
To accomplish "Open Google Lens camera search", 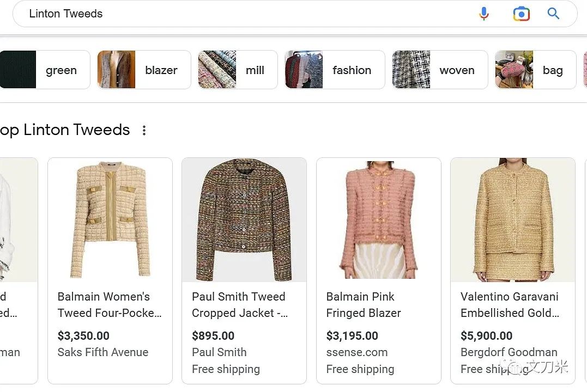I will coord(521,14).
